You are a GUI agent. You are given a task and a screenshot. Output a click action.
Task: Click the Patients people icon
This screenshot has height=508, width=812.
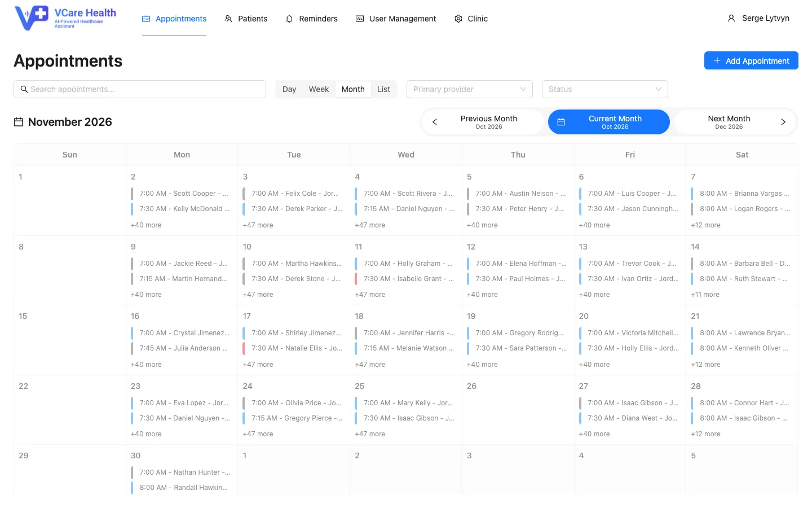pyautogui.click(x=228, y=19)
